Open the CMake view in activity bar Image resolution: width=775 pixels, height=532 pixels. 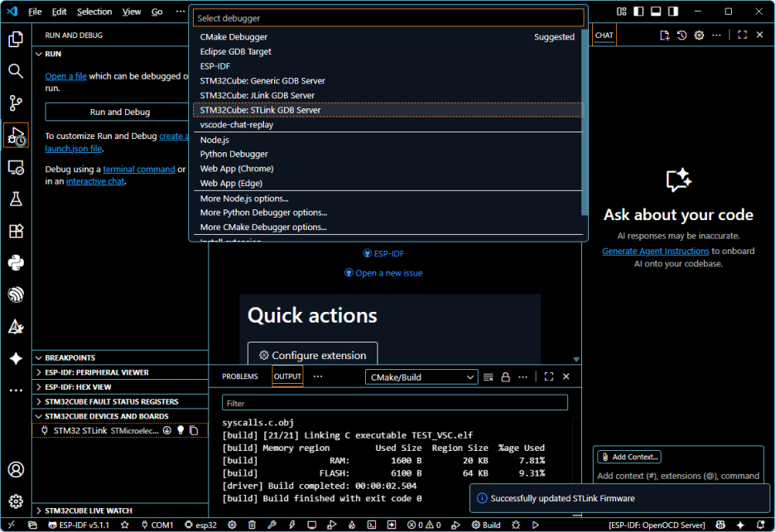16,327
